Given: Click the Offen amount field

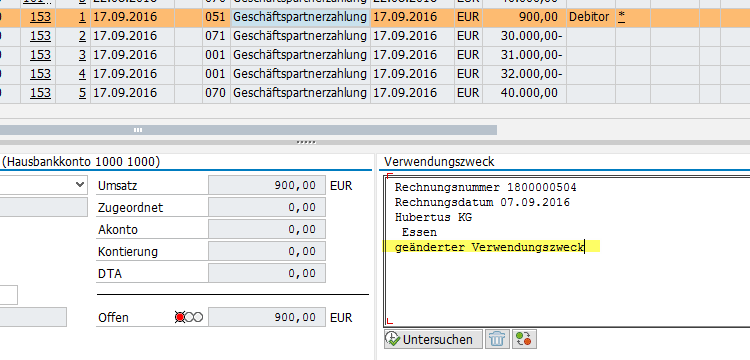Looking at the screenshot, I should coord(267,317).
